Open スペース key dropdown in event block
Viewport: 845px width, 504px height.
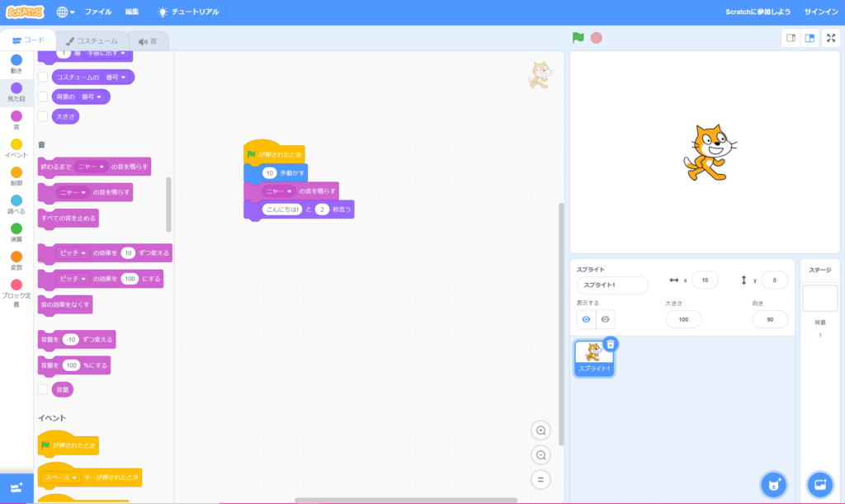(x=61, y=478)
